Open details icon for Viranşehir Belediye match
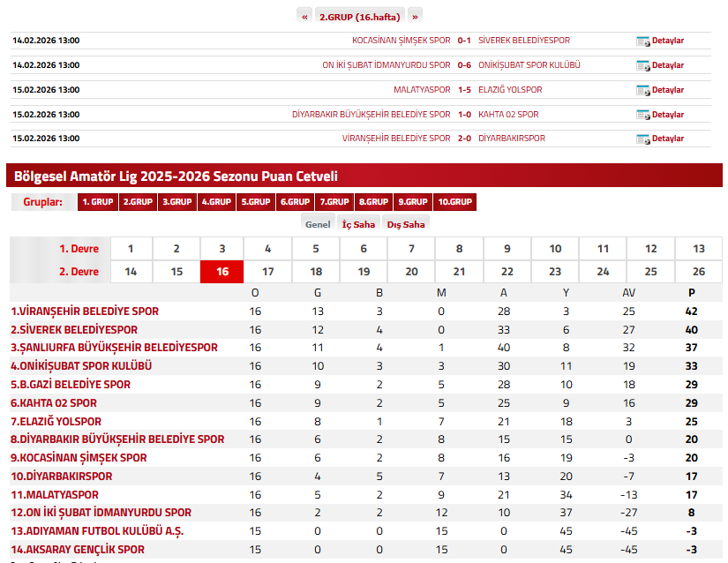 pos(642,139)
